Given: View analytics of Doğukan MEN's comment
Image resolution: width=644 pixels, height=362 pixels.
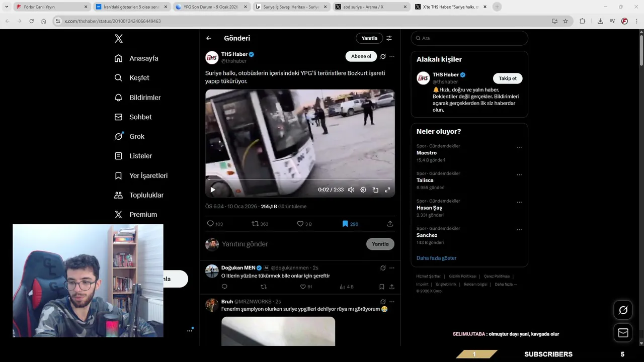Looking at the screenshot, I should coord(346,287).
